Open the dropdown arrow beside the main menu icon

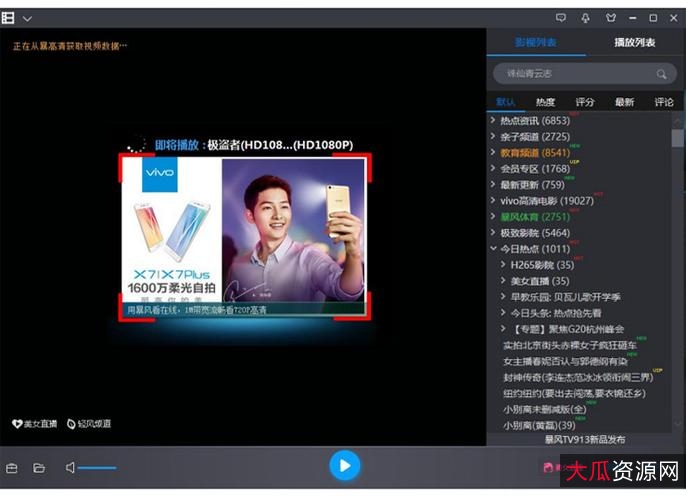point(27,19)
